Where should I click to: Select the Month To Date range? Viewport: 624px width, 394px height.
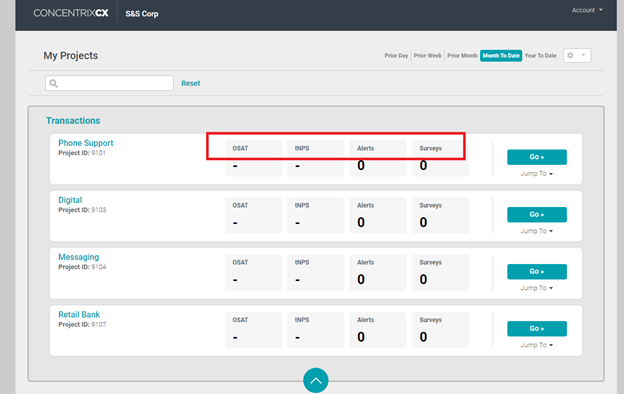501,56
